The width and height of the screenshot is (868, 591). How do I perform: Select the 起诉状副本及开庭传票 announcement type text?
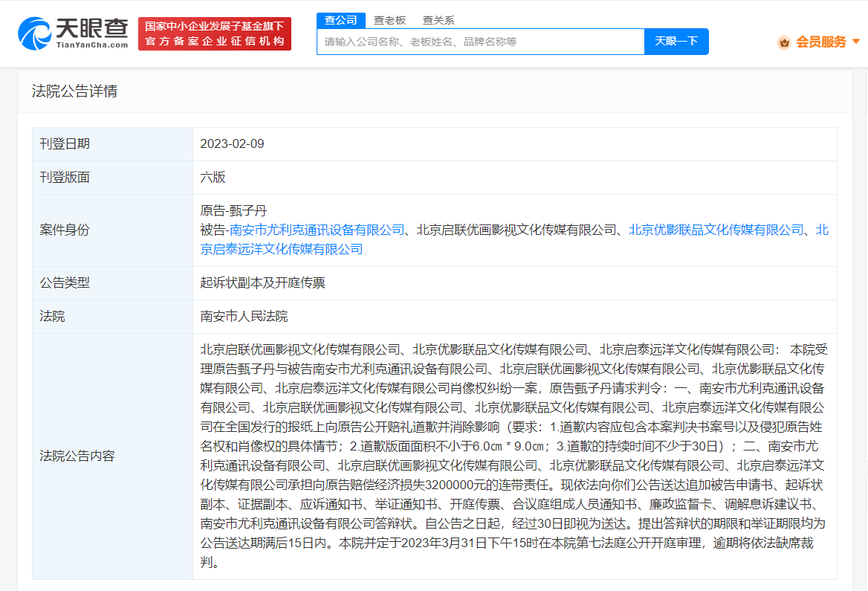[x=262, y=282]
